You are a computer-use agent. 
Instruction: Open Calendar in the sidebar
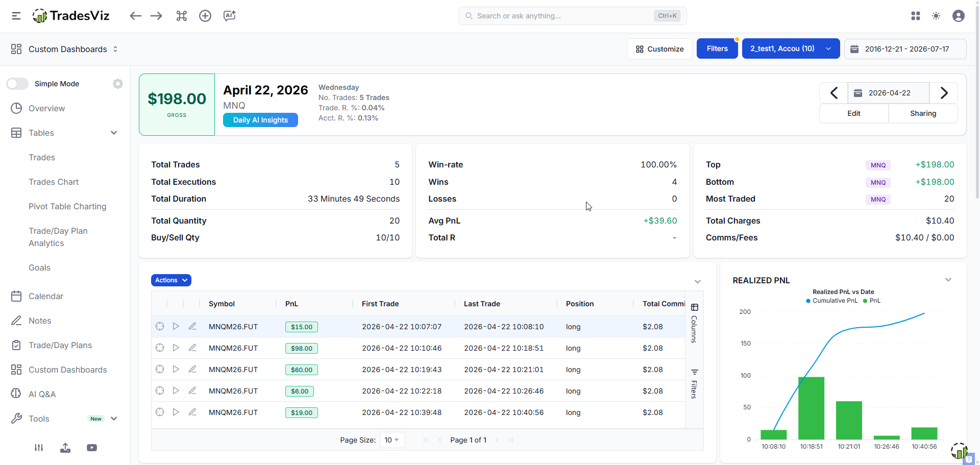point(46,296)
